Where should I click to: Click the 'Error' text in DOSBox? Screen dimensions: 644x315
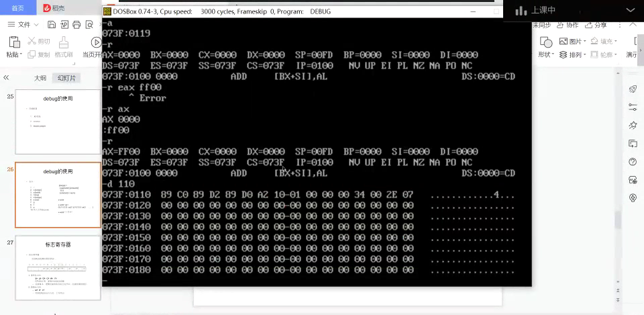[x=152, y=98]
